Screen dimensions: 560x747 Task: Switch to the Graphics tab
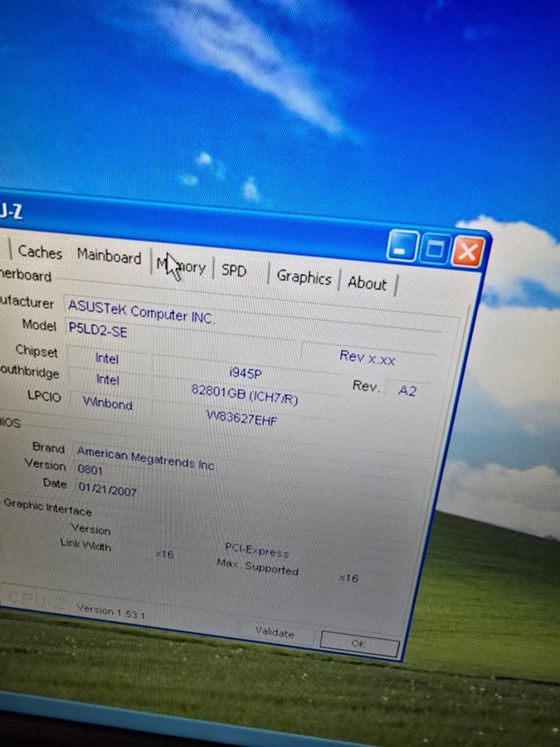[x=304, y=276]
